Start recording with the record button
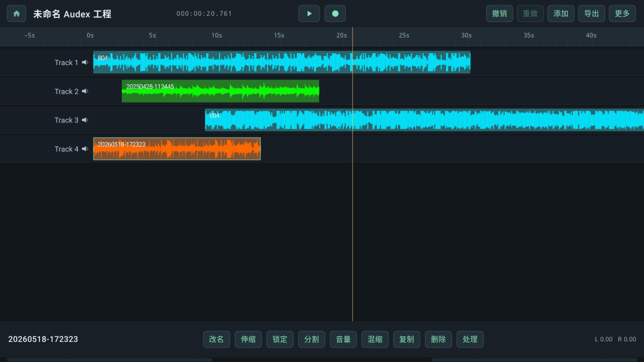 (x=335, y=14)
